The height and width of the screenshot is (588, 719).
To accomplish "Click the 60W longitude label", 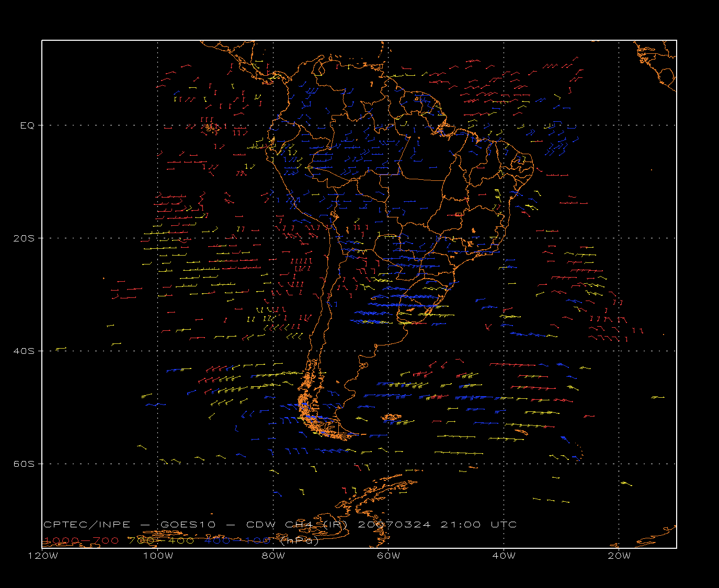I will [x=389, y=556].
